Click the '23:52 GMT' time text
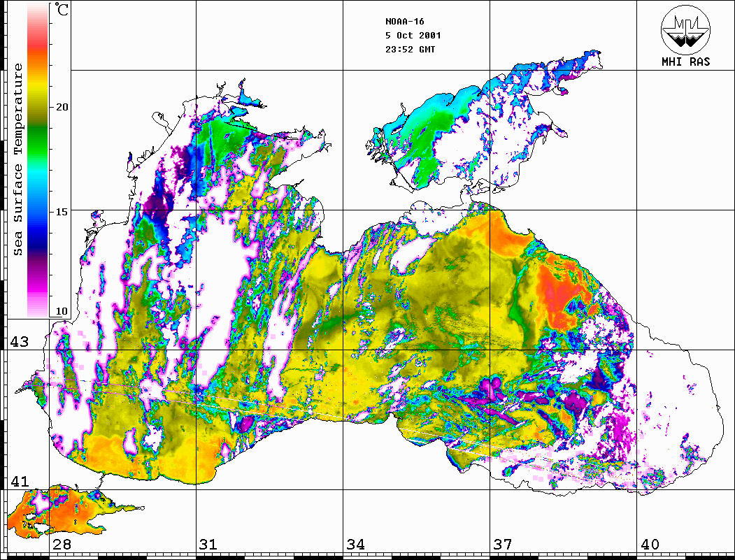This screenshot has width=735, height=560. [410, 50]
